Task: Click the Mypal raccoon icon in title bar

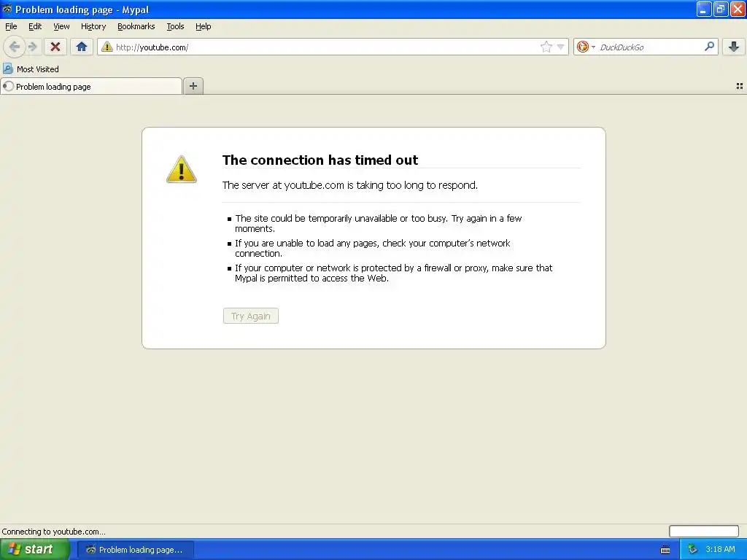Action: 7,9
